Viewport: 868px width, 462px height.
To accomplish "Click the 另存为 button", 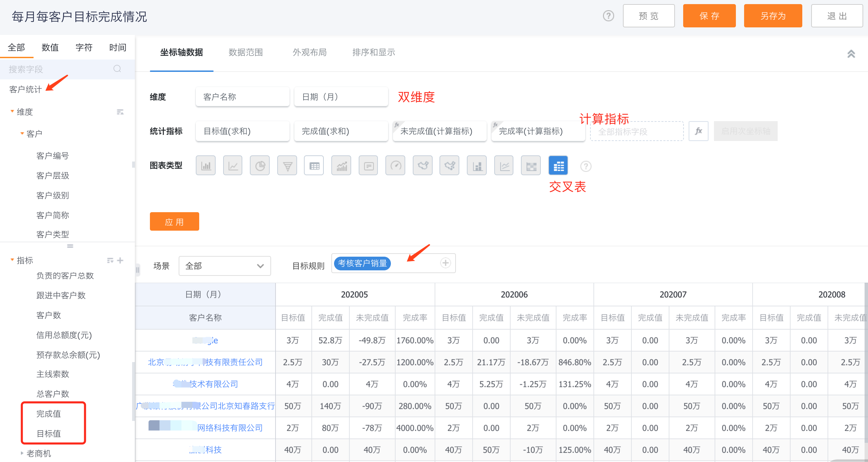I will coord(773,16).
